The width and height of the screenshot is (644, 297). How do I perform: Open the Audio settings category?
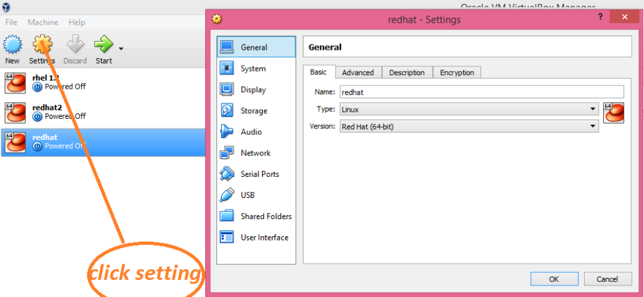click(x=257, y=132)
